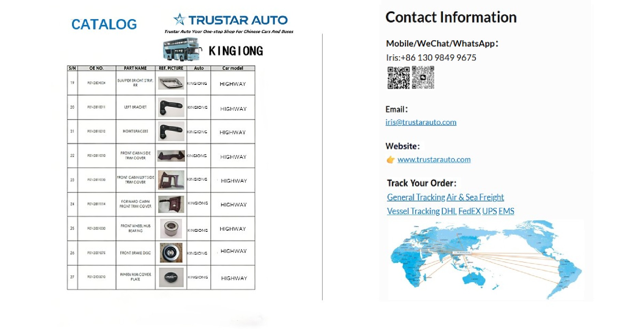Click the left QR code

(x=398, y=78)
